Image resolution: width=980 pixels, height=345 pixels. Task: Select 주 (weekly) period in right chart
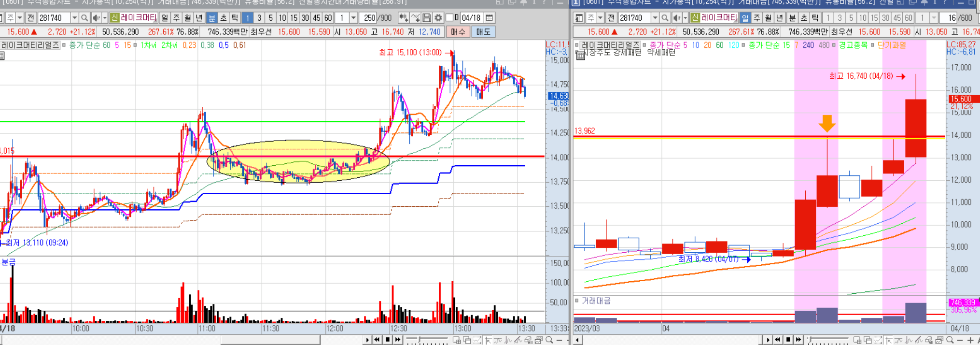click(757, 18)
